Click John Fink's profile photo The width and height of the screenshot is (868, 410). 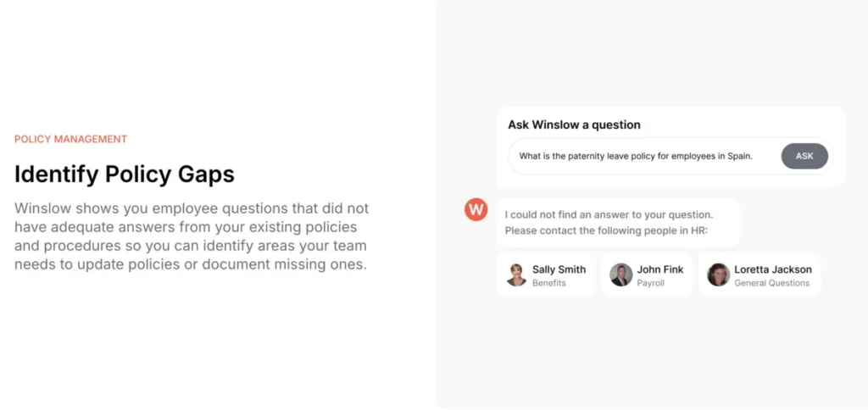pyautogui.click(x=621, y=274)
